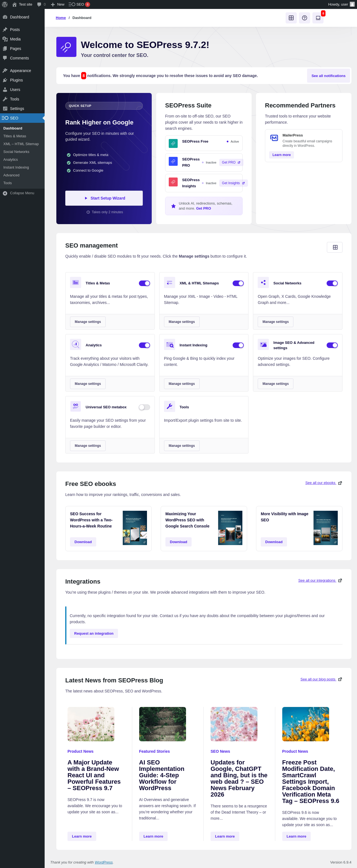Click the WordPress link in the footer
The width and height of the screenshot is (357, 868).
tap(104, 862)
